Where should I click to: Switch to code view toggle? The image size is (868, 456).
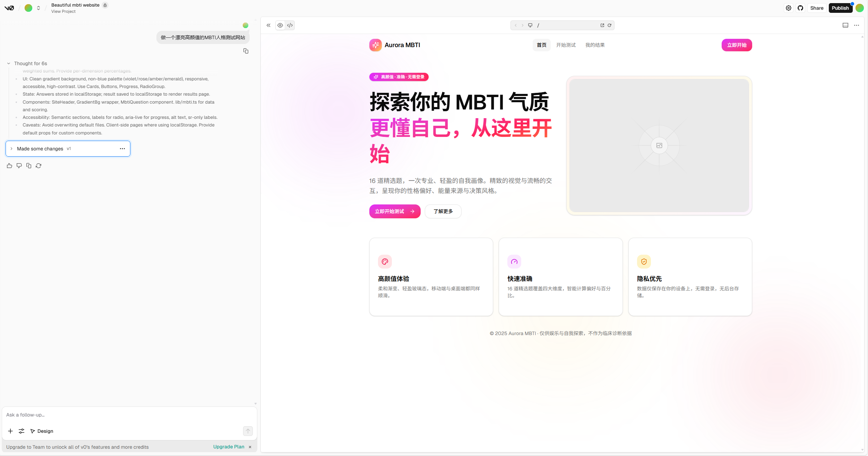click(290, 25)
